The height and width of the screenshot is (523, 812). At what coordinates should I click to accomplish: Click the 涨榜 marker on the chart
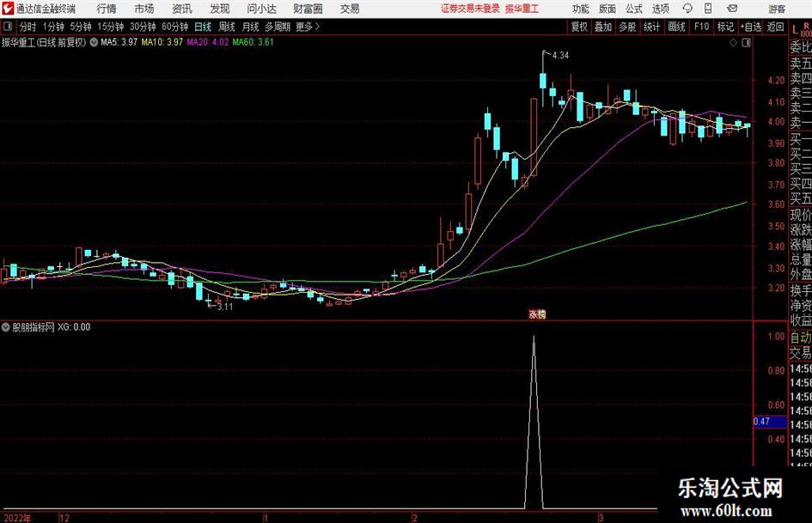537,313
